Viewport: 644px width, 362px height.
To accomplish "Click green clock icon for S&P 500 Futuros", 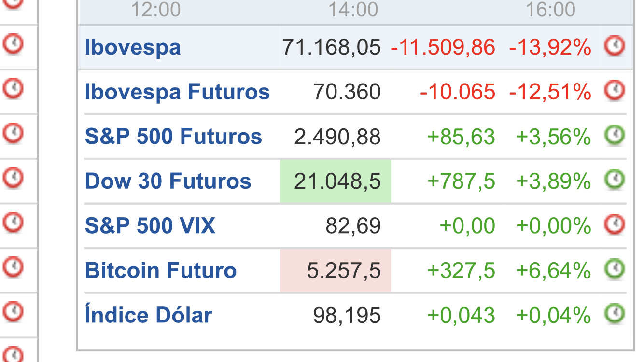I will click(615, 136).
